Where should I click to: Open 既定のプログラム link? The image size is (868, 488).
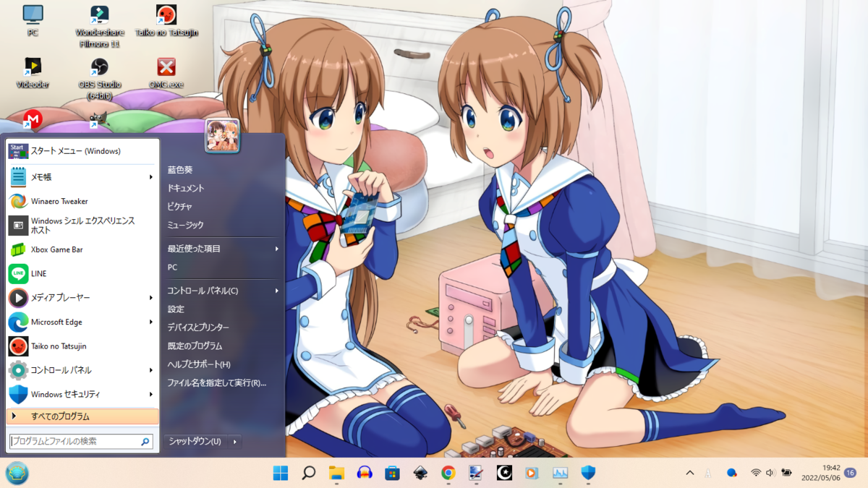(195, 346)
